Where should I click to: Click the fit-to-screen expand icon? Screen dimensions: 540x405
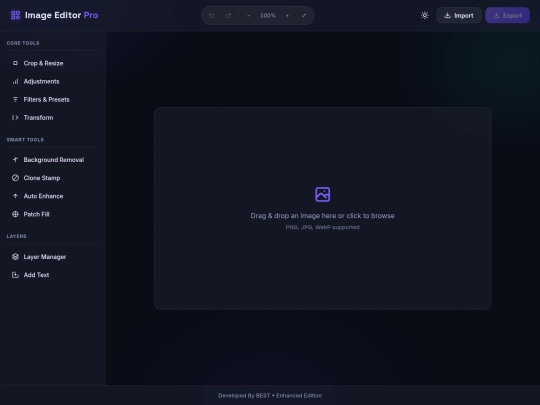click(304, 15)
